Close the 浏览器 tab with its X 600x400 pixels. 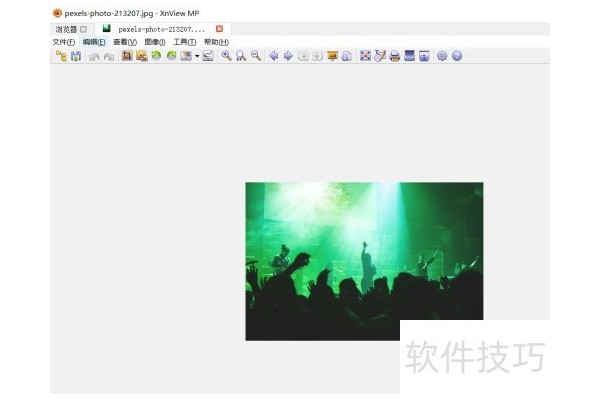[83, 29]
